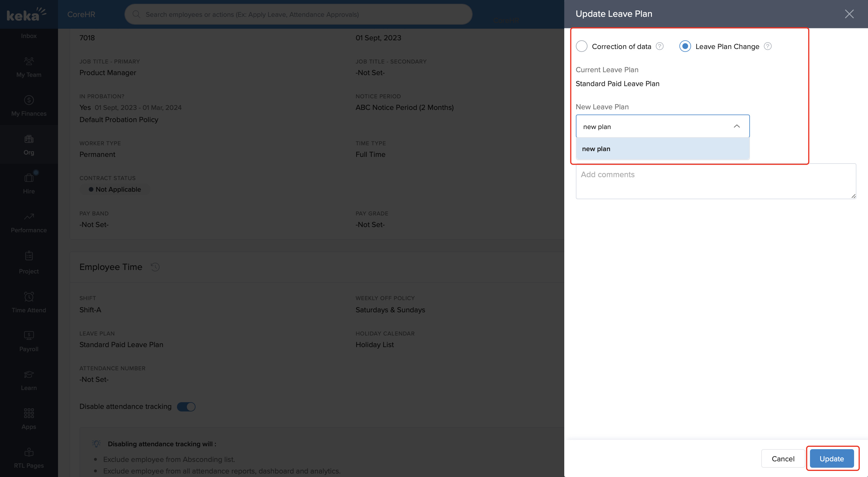Open Apps grid sidebar icon
The image size is (868, 477).
pyautogui.click(x=29, y=413)
